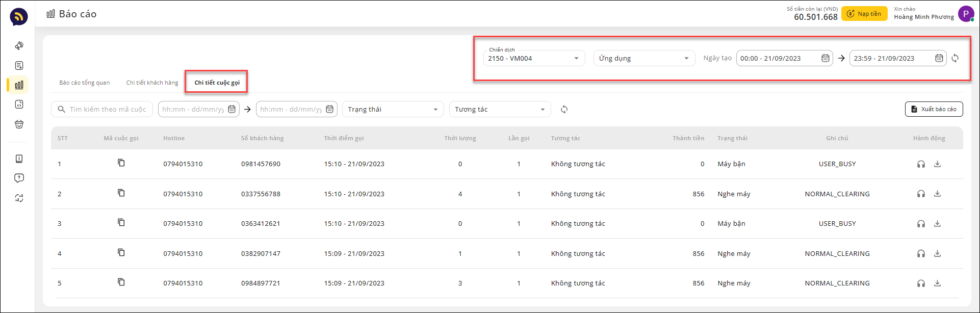Image resolution: width=980 pixels, height=313 pixels.
Task: Click the shopping basket sidebar icon
Action: [x=19, y=124]
